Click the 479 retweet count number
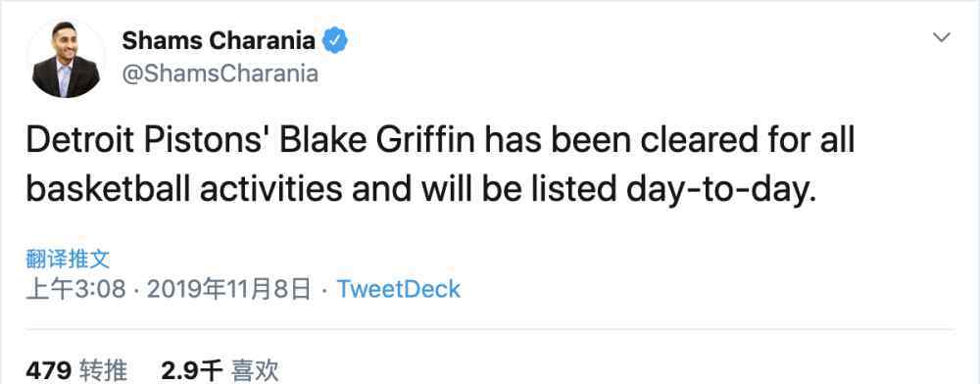 (x=49, y=371)
